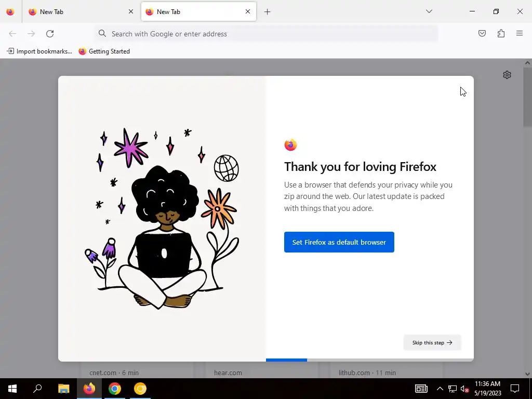
Task: Open Windows taskbar search
Action: [37, 389]
